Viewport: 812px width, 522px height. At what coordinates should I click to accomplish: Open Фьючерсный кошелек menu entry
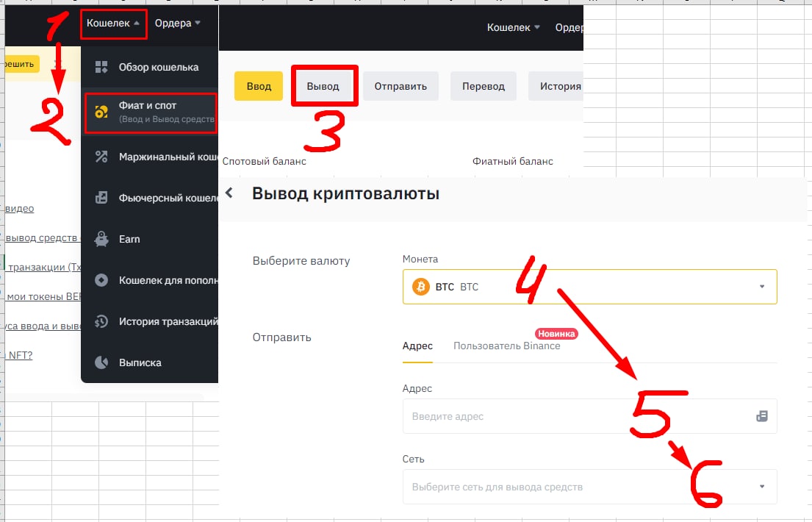point(150,198)
